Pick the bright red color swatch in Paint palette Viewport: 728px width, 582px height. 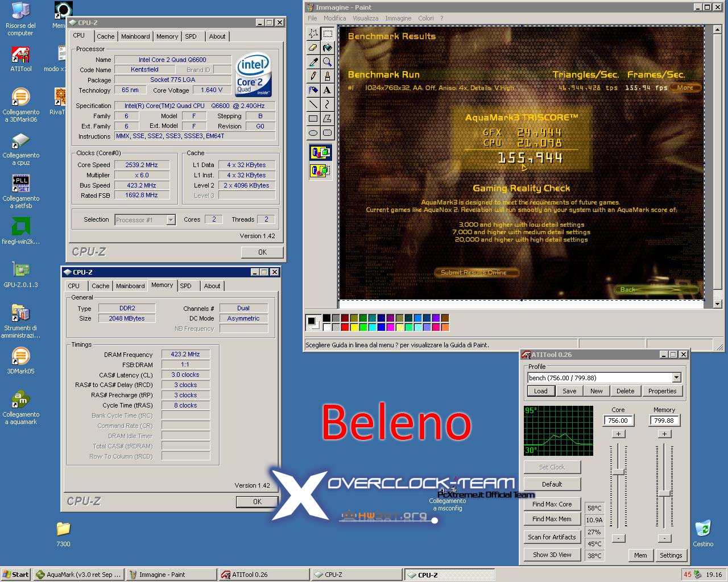(x=345, y=327)
